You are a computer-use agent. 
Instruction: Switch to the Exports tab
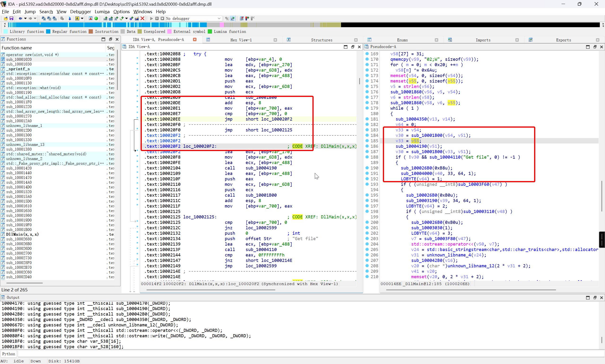pos(563,40)
